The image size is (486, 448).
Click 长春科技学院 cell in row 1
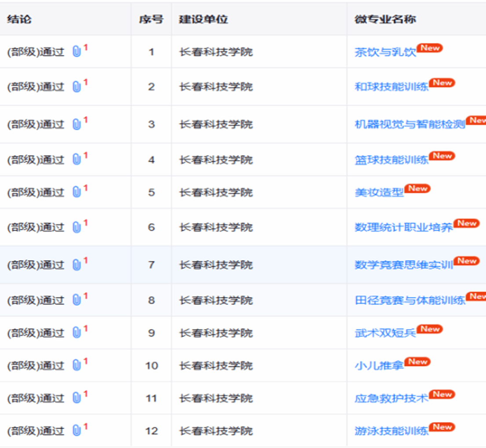click(216, 52)
